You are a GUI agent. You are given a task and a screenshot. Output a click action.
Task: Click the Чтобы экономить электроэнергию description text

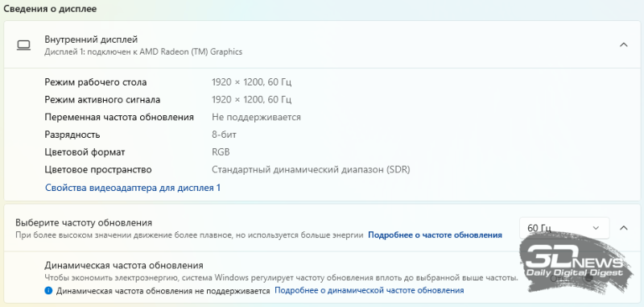281,278
